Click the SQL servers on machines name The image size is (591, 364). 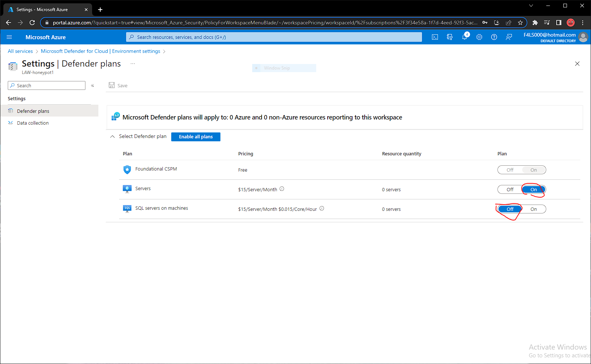[162, 208]
